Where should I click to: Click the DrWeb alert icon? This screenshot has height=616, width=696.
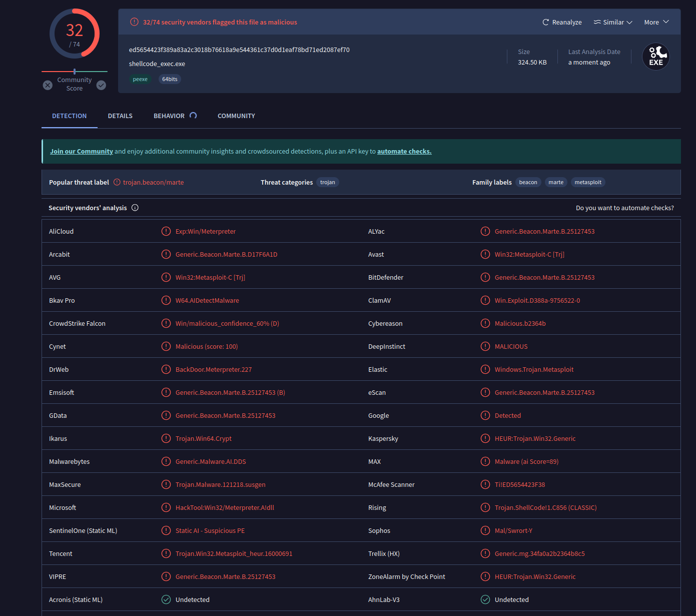[x=166, y=369]
